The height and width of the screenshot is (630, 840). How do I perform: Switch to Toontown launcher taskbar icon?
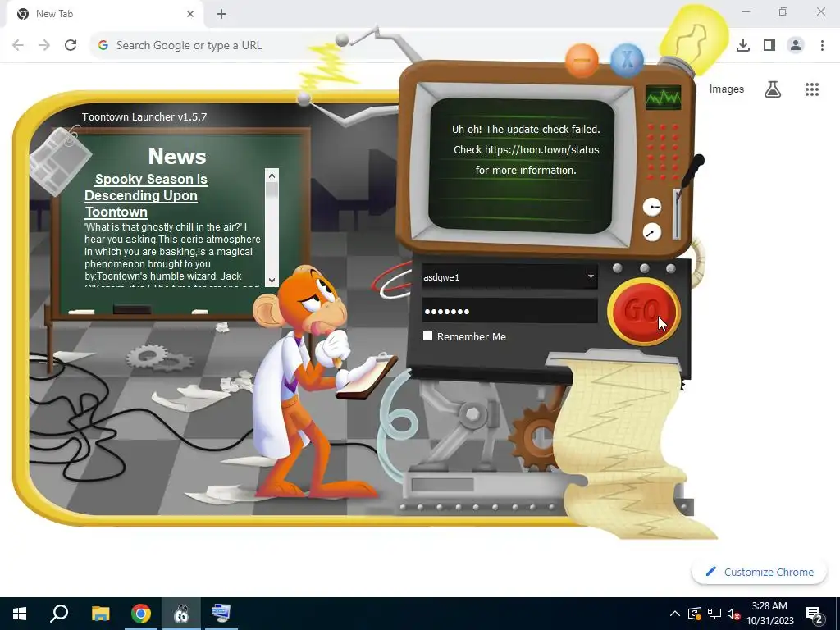point(181,614)
